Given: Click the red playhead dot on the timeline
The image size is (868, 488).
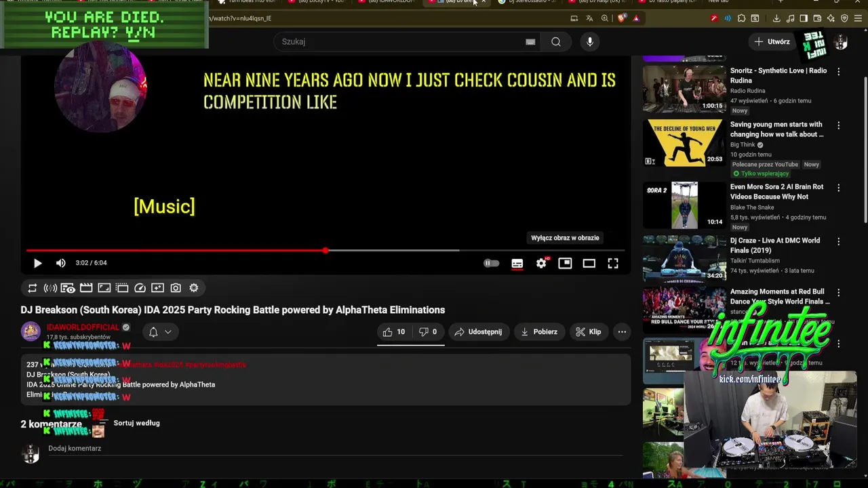Looking at the screenshot, I should tap(325, 251).
